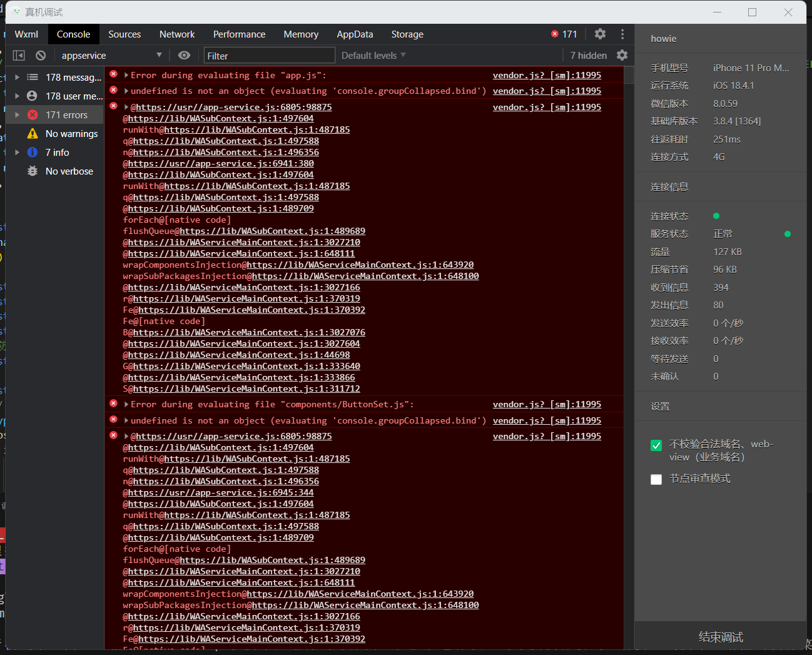Click the verbose bug icon

(x=33, y=171)
